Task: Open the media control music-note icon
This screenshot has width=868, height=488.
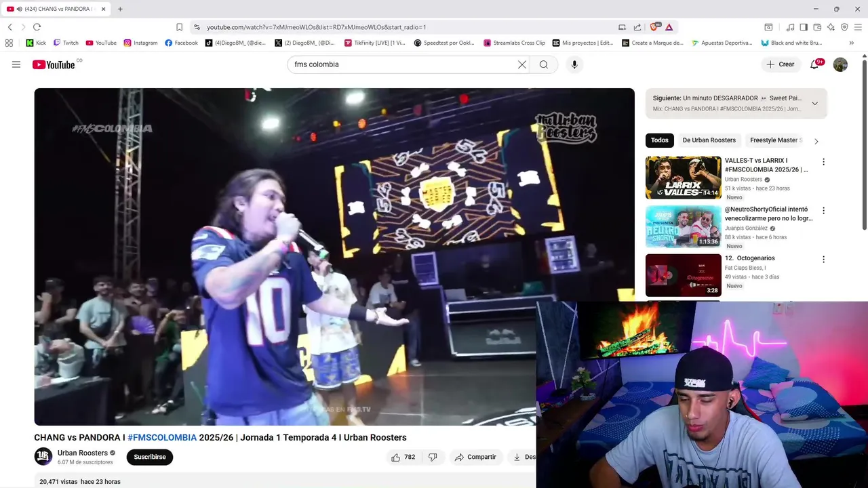Action: click(790, 27)
